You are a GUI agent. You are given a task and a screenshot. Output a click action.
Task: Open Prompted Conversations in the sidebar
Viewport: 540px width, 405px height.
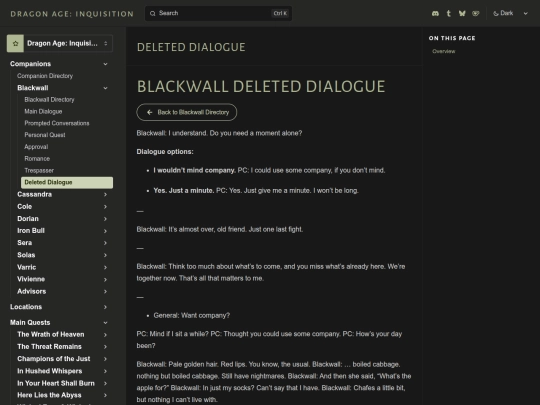57,123
